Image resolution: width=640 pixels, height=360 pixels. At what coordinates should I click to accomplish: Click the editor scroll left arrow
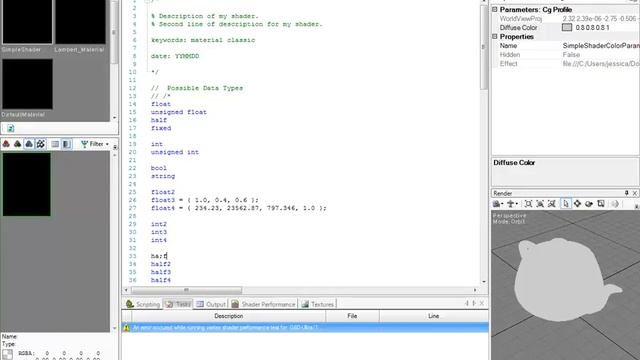pyautogui.click(x=126, y=290)
